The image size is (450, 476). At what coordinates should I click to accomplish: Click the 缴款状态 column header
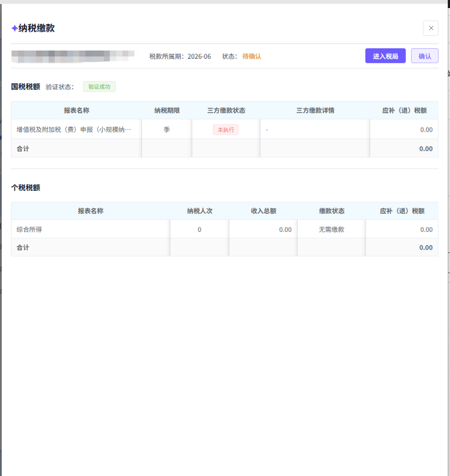pyautogui.click(x=332, y=211)
